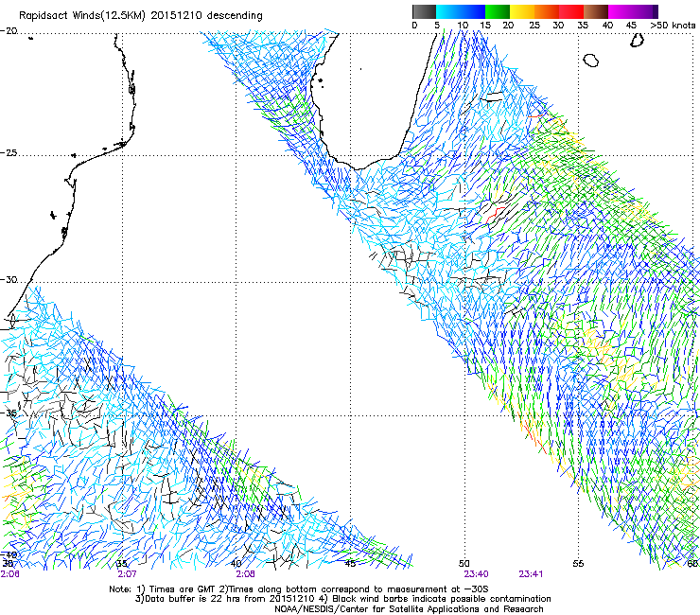Image resolution: width=700 pixels, height=615 pixels.
Task: Click the gray 0-5 knots legend swatch
Action: tap(424, 11)
